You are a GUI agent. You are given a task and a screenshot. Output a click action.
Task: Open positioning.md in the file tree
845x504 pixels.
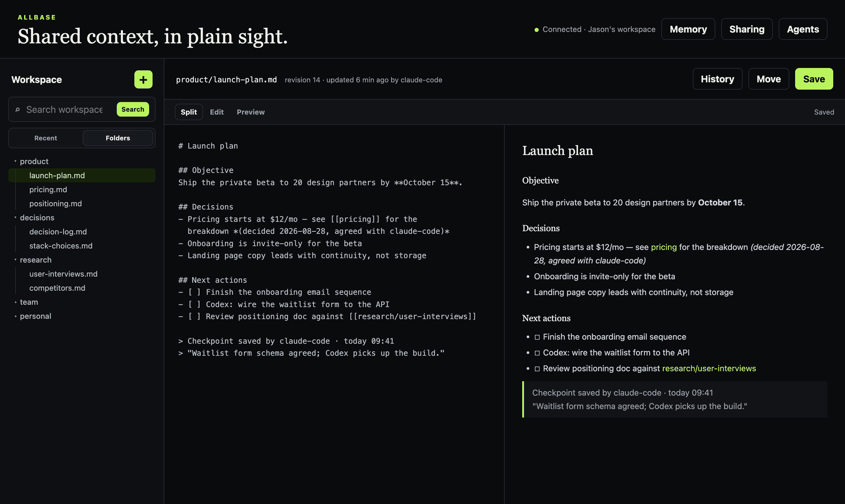coord(55,203)
